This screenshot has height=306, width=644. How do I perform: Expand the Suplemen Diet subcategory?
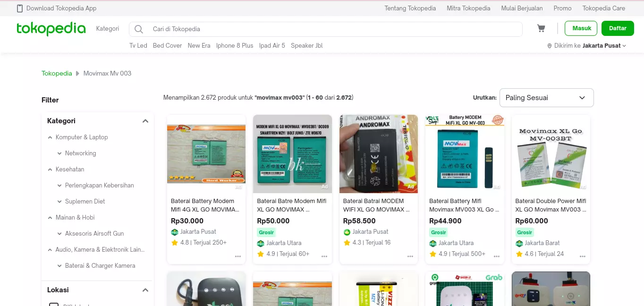click(59, 202)
